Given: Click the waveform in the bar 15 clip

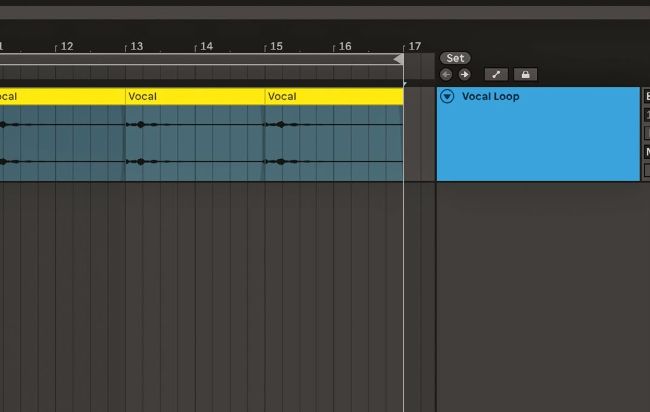Looking at the screenshot, I should click(x=333, y=142).
